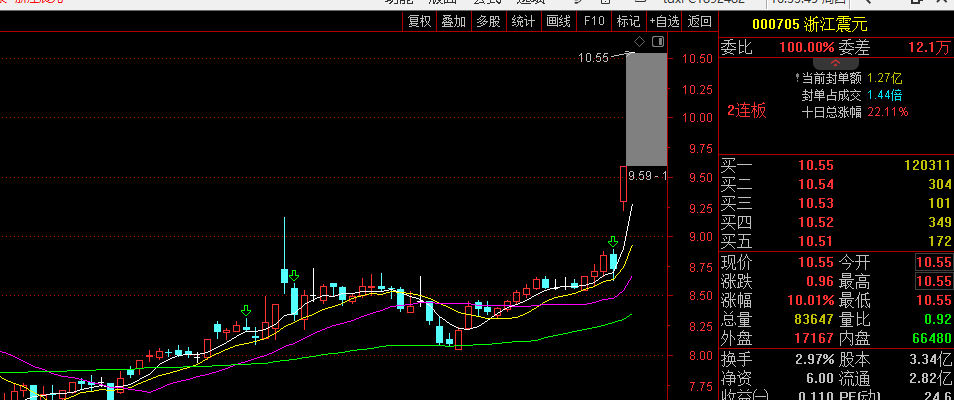Select the 买二 price 10.54

click(x=816, y=184)
